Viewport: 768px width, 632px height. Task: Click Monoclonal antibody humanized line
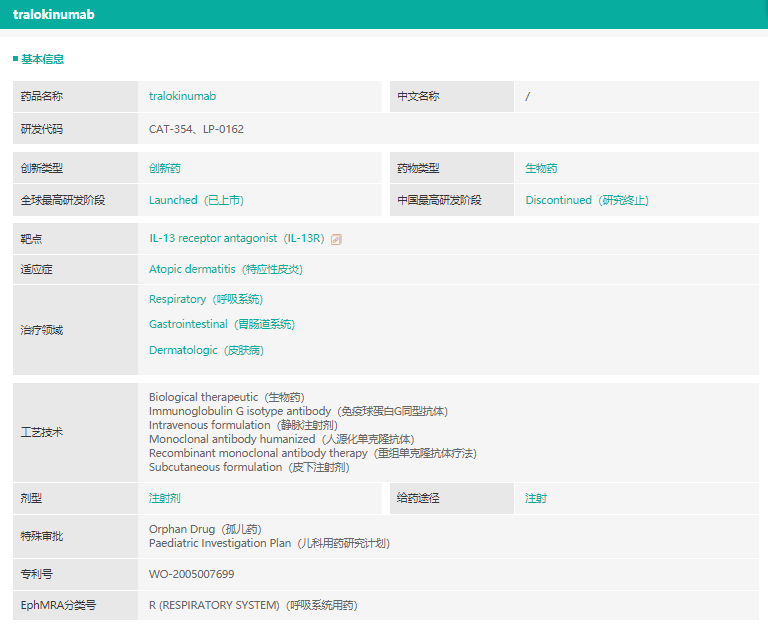pyautogui.click(x=282, y=439)
